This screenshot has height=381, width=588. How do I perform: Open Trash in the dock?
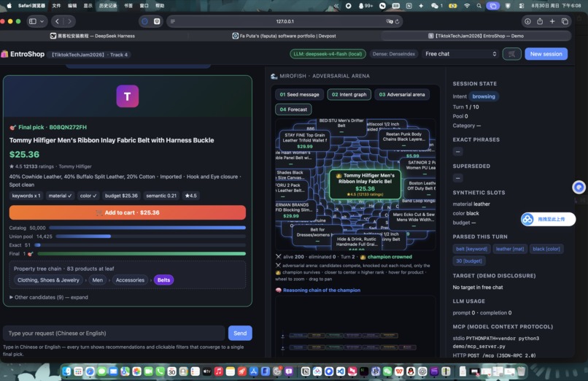point(522,372)
